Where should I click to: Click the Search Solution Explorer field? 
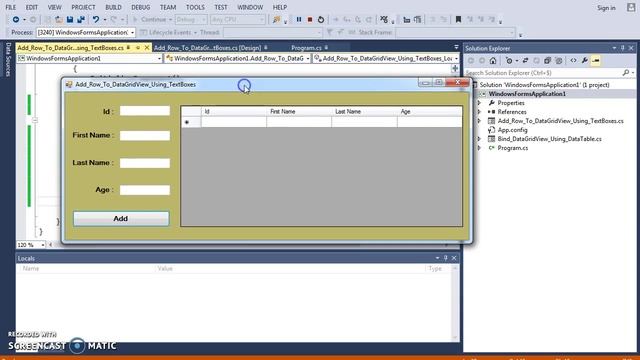point(544,73)
